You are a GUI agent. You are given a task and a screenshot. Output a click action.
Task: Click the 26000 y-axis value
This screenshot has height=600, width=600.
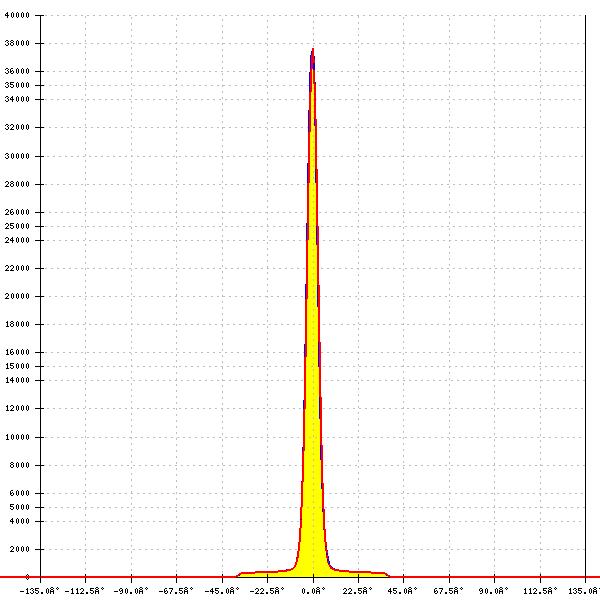pyautogui.click(x=17, y=212)
